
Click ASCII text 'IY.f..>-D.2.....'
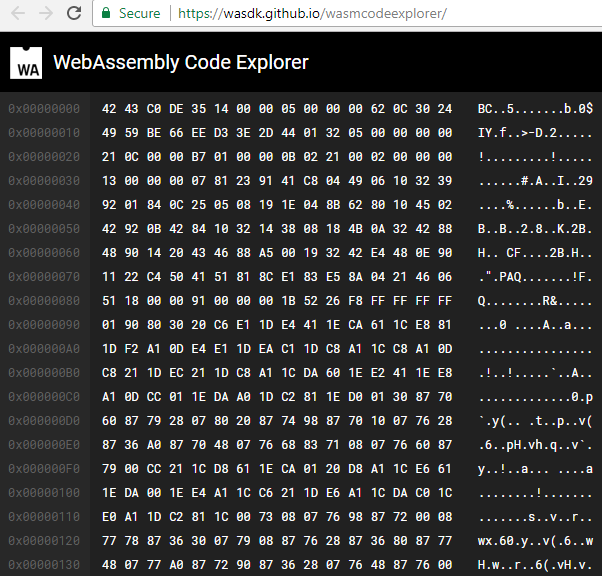pos(536,133)
